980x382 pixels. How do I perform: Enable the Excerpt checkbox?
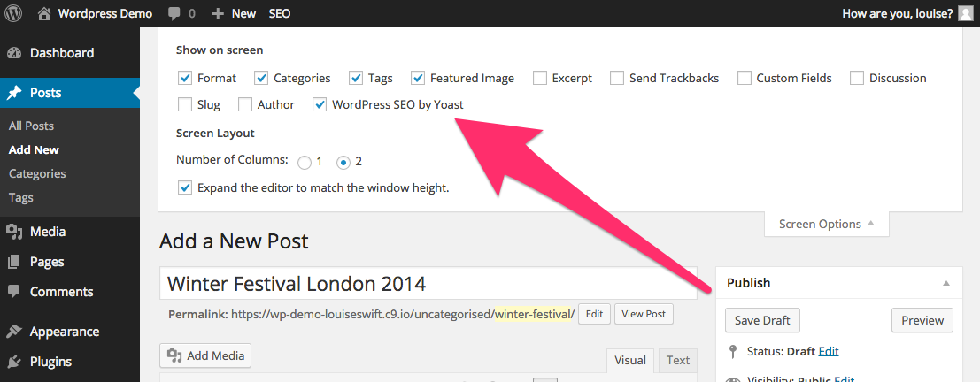(x=540, y=78)
